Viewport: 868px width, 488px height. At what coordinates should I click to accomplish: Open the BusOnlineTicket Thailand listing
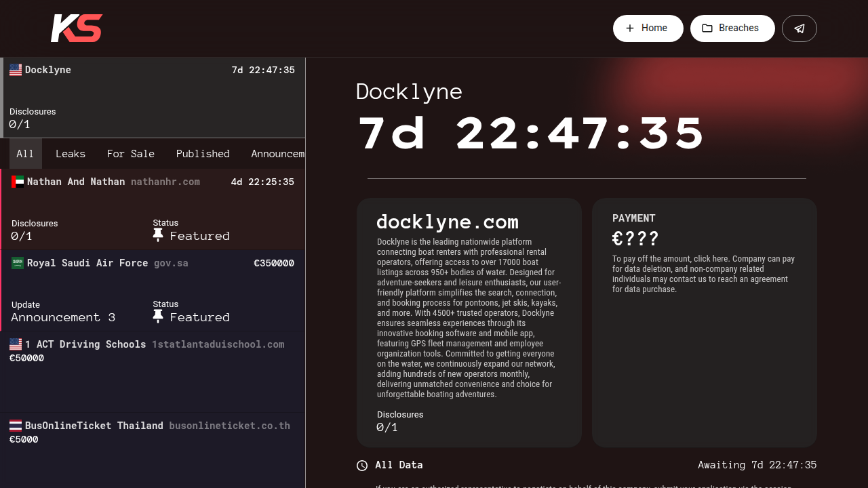point(153,451)
